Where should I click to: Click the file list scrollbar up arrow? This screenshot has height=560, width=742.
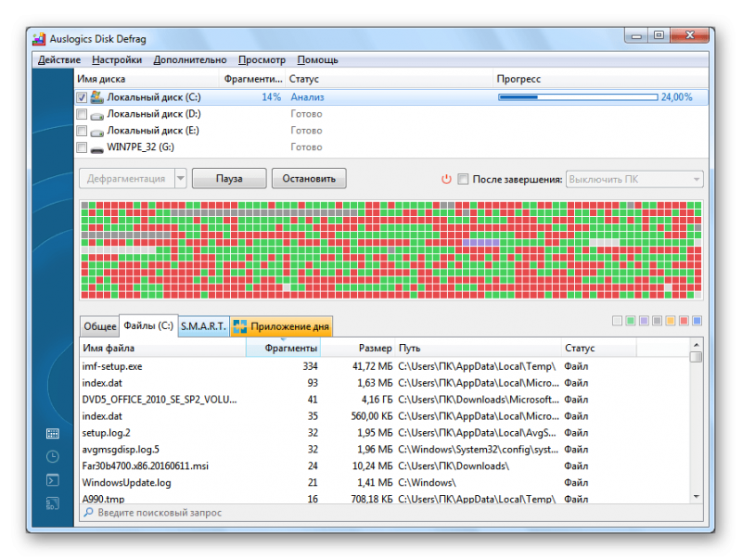[697, 344]
